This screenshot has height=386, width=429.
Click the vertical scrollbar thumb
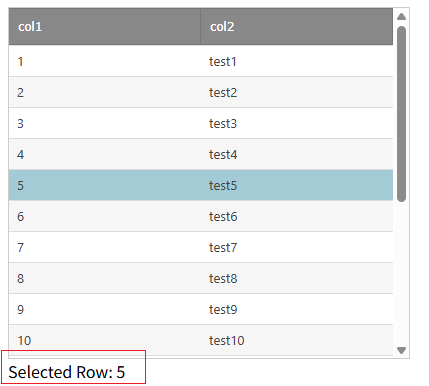click(401, 114)
